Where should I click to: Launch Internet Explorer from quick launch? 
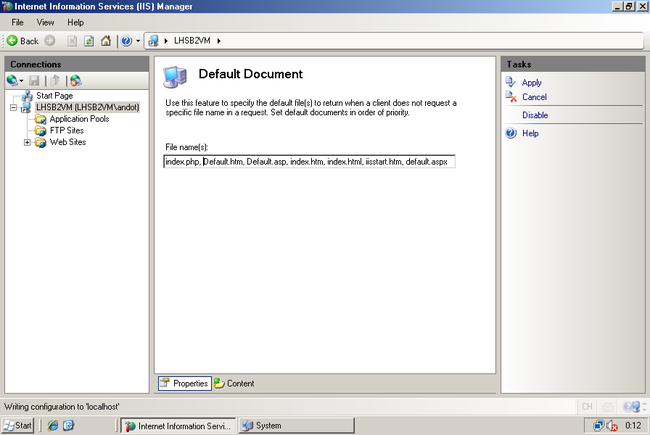pos(52,426)
